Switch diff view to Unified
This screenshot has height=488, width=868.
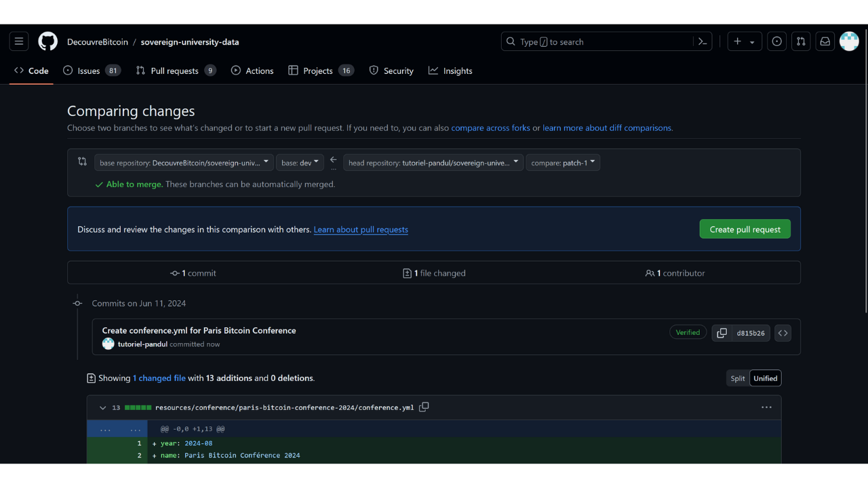coord(765,378)
